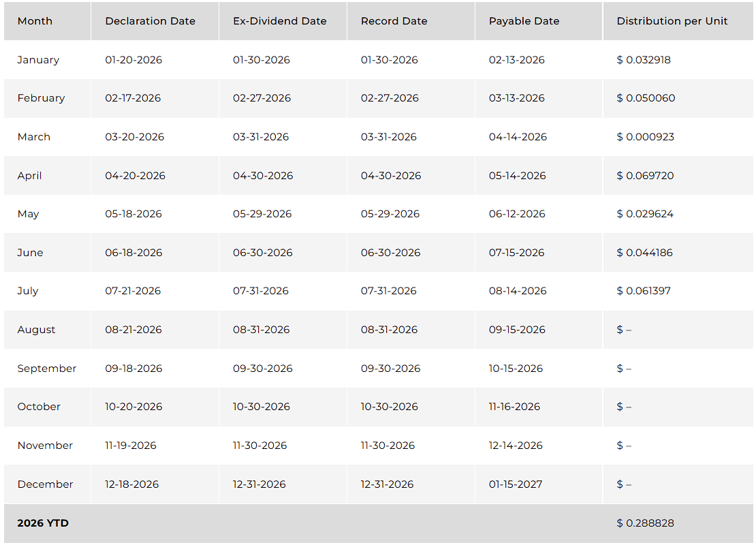Click the Month column header
Image resolution: width=756 pixels, height=545 pixels.
point(35,21)
